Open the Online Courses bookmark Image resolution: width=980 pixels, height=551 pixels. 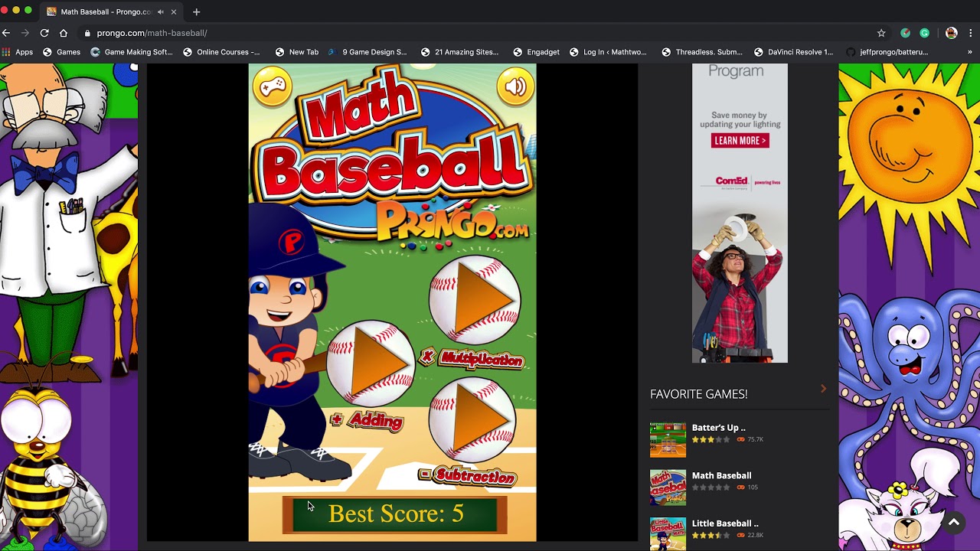(x=221, y=52)
